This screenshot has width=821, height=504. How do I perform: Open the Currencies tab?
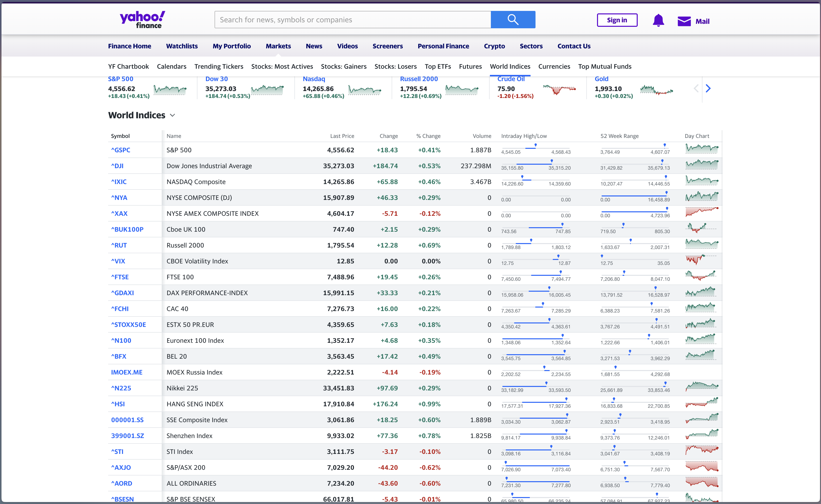[x=554, y=66]
